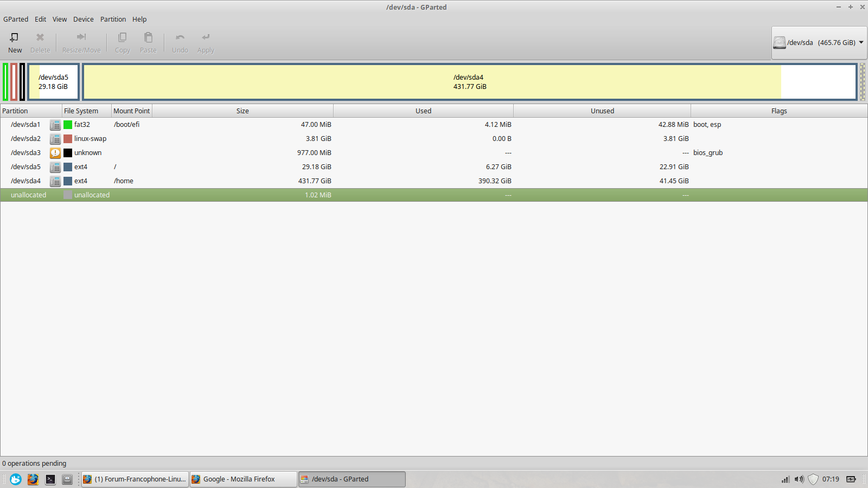Click the Copy partition toolbar icon
Viewport: 868px width, 488px height.
[123, 37]
